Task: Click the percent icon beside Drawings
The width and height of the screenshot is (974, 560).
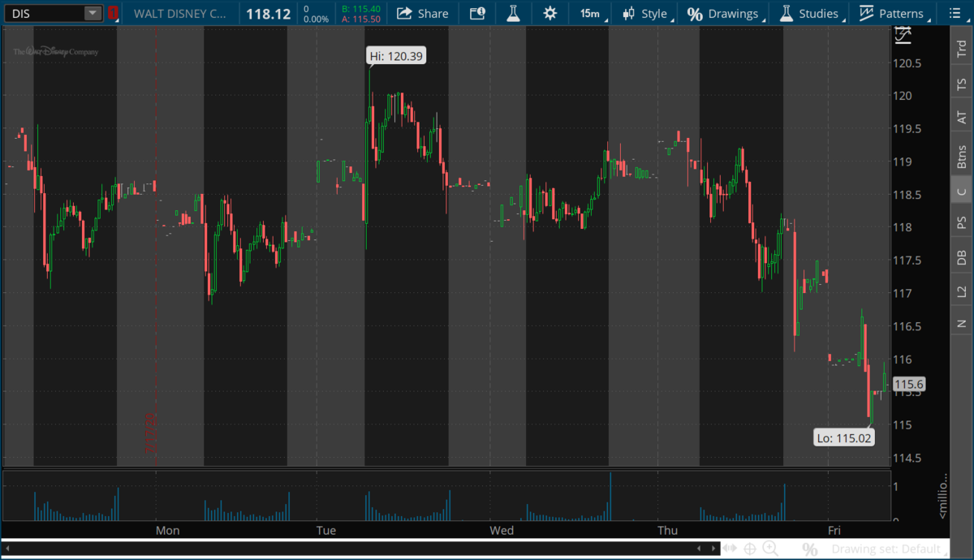Action: click(694, 13)
